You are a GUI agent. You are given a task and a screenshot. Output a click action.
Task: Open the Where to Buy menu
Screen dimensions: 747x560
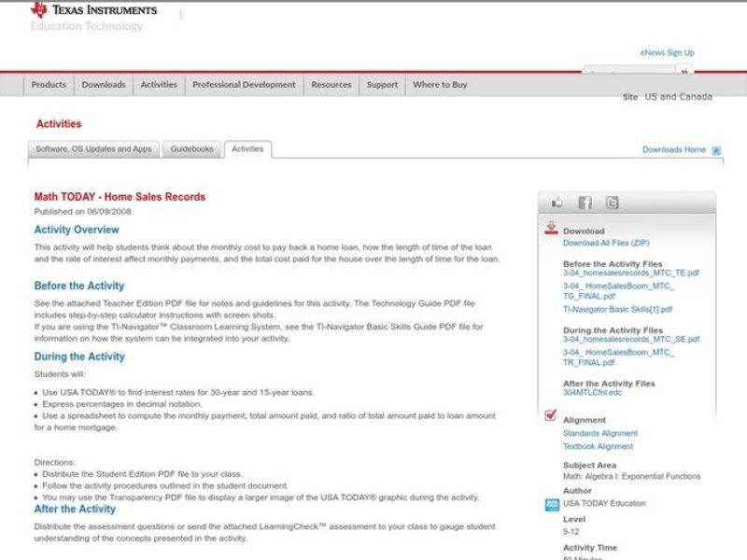441,84
